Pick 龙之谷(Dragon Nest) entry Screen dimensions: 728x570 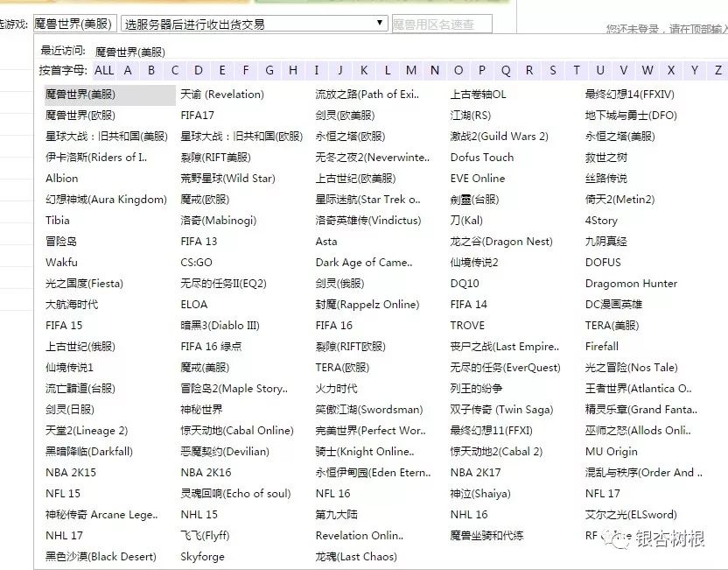pos(501,242)
